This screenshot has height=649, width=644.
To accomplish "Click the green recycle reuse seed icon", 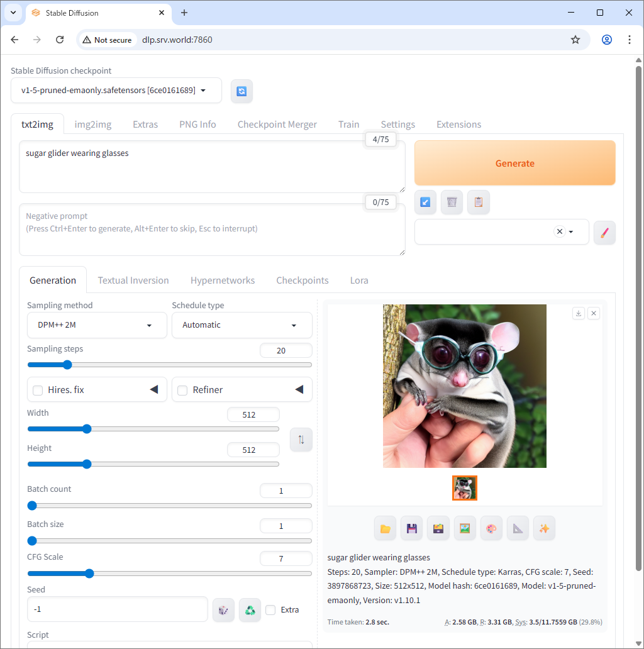I will click(250, 609).
